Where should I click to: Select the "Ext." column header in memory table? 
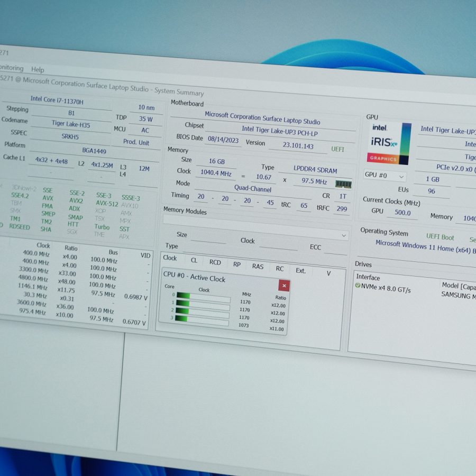click(x=300, y=270)
